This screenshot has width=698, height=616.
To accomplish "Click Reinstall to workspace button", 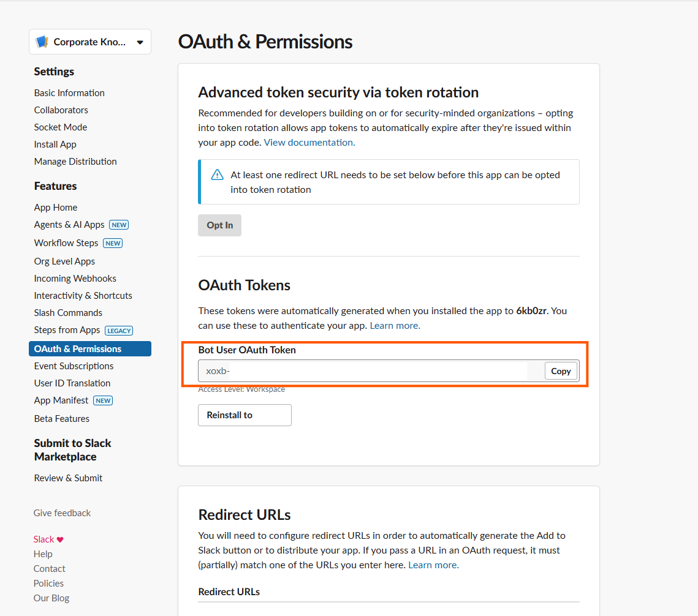I will coord(245,415).
